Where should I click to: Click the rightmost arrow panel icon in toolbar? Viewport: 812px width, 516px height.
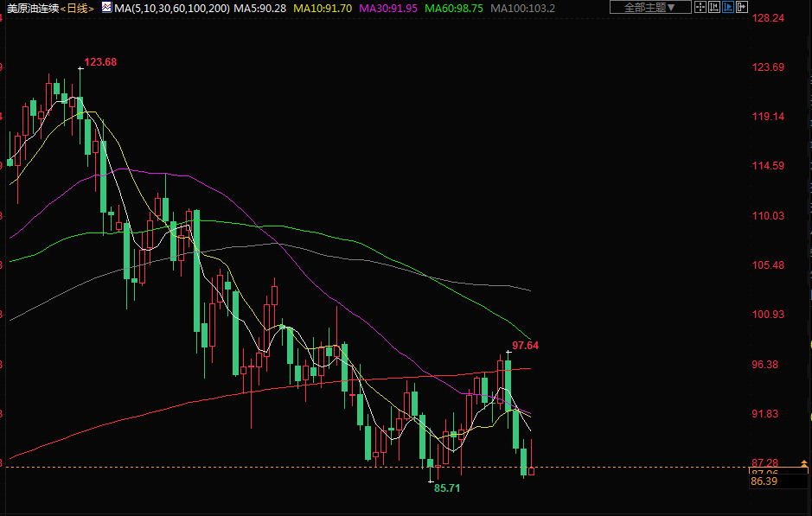click(743, 8)
